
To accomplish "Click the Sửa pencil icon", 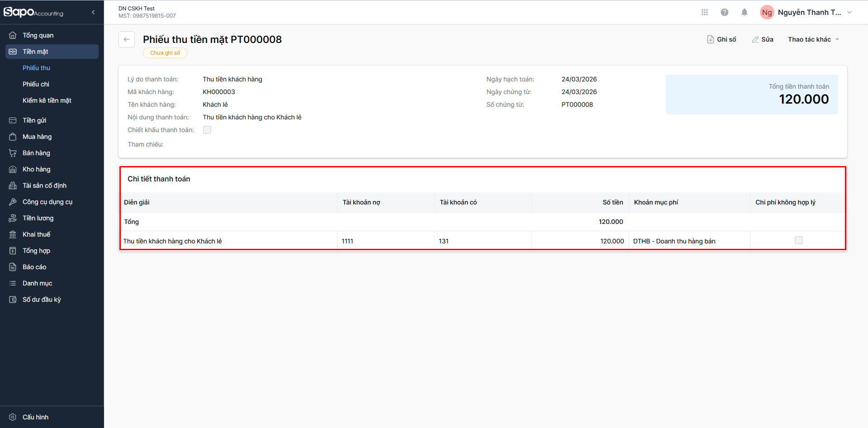I will (x=755, y=39).
